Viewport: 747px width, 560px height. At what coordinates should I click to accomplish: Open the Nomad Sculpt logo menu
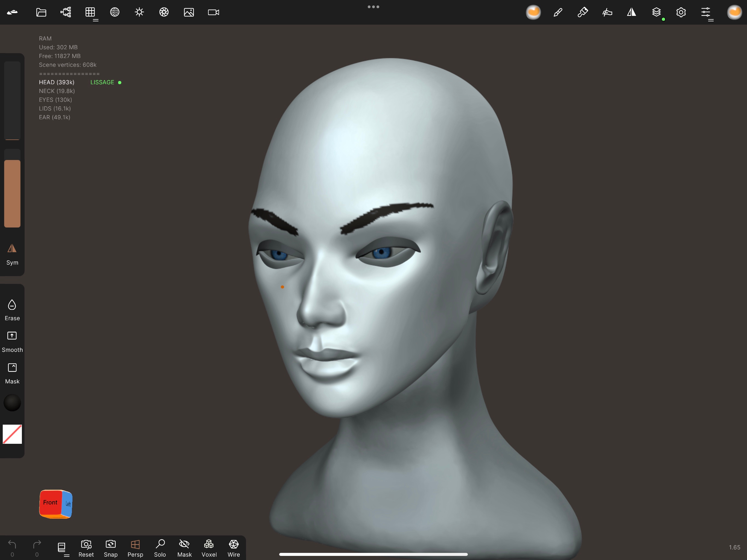coord(12,13)
